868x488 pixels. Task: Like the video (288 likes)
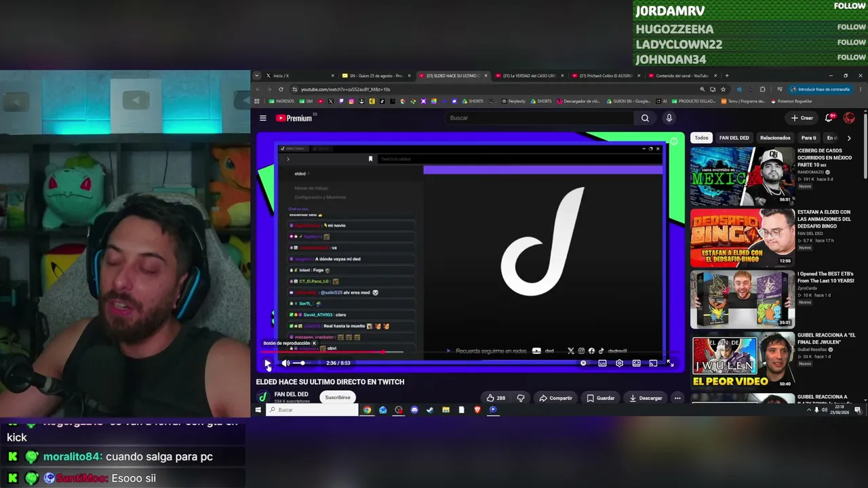[496, 398]
